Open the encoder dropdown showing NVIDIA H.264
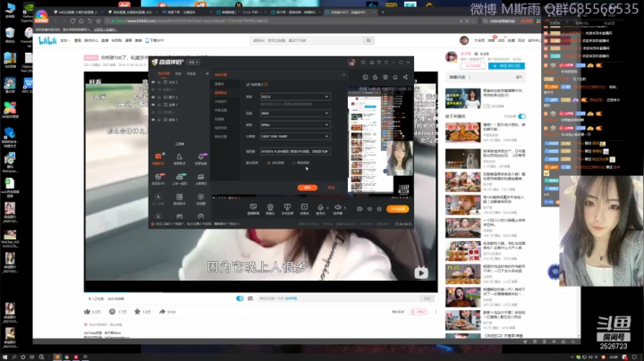Image resolution: width=644 pixels, height=361 pixels. [x=295, y=151]
